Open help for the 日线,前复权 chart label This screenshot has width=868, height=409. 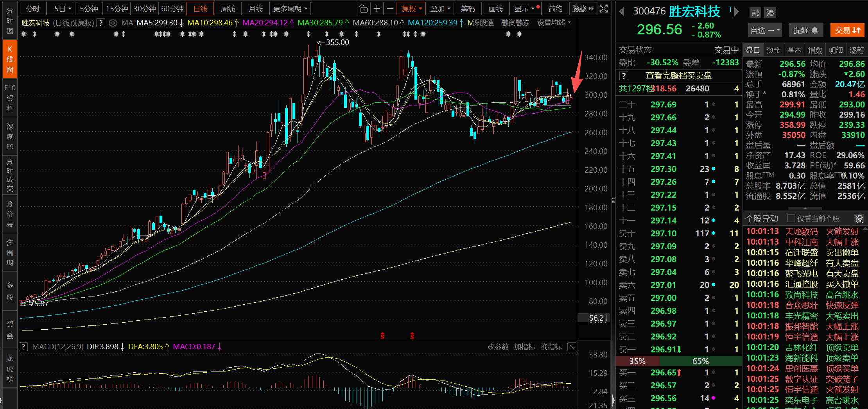pyautogui.click(x=101, y=23)
